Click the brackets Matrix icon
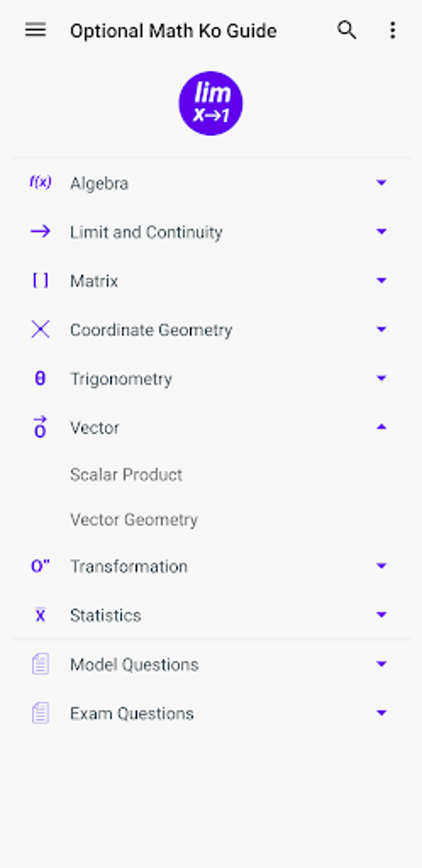 point(41,281)
